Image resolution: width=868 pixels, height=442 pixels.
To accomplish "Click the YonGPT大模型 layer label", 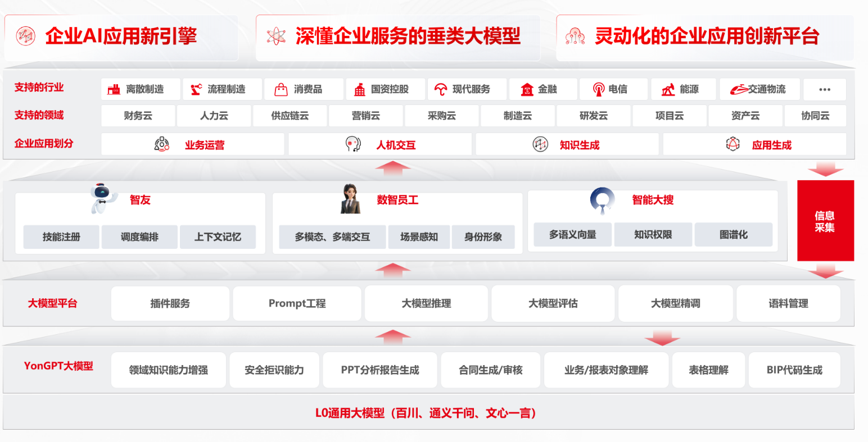I will [58, 366].
